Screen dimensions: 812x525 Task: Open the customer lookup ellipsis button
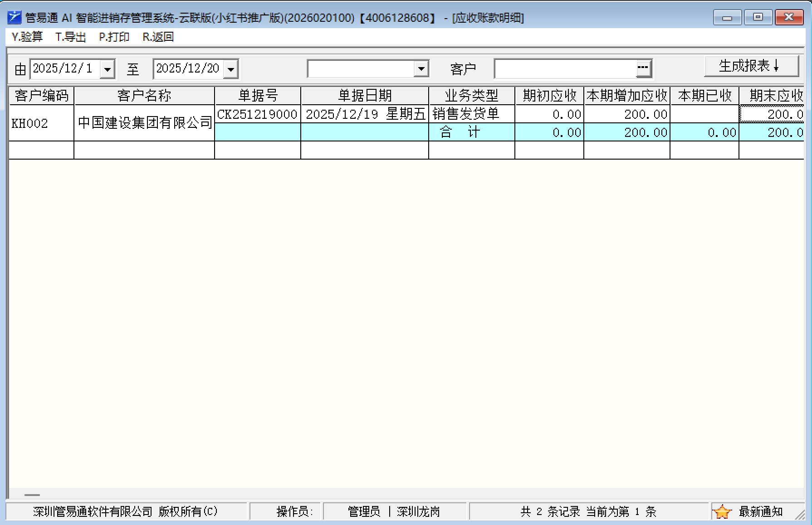pyautogui.click(x=642, y=68)
